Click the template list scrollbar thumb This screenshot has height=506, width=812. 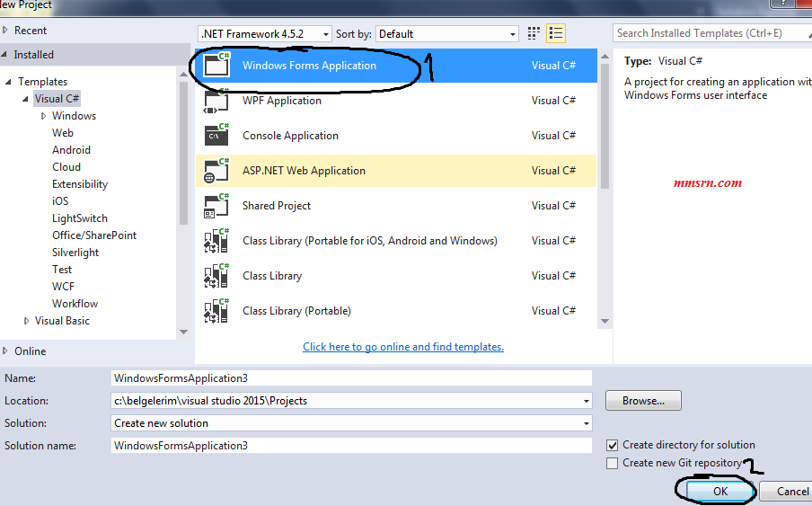(x=605, y=126)
